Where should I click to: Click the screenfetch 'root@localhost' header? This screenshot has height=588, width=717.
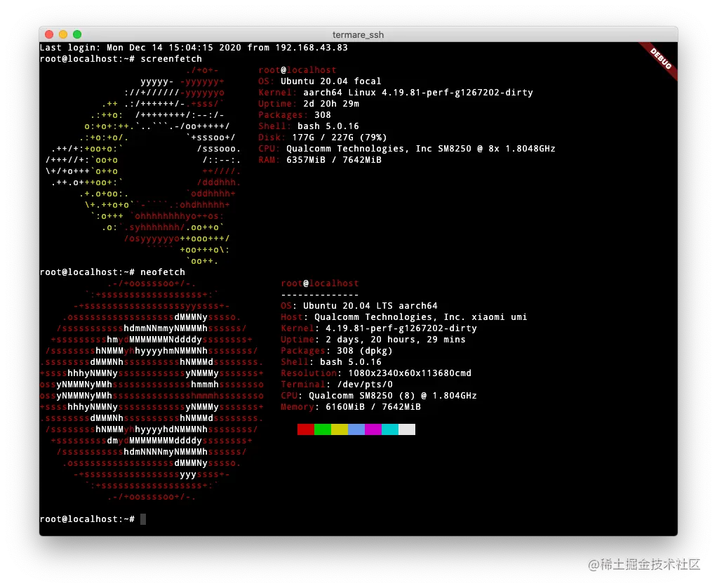pos(297,70)
